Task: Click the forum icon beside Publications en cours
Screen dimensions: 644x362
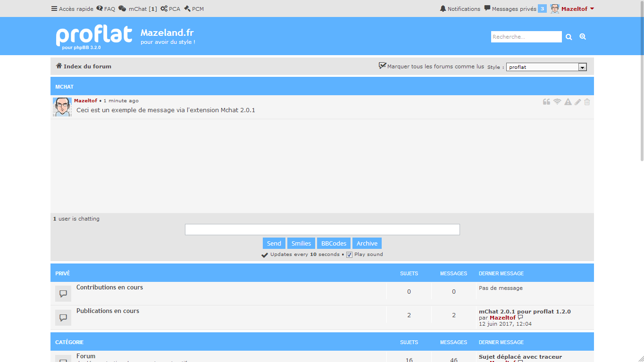Action: (63, 318)
